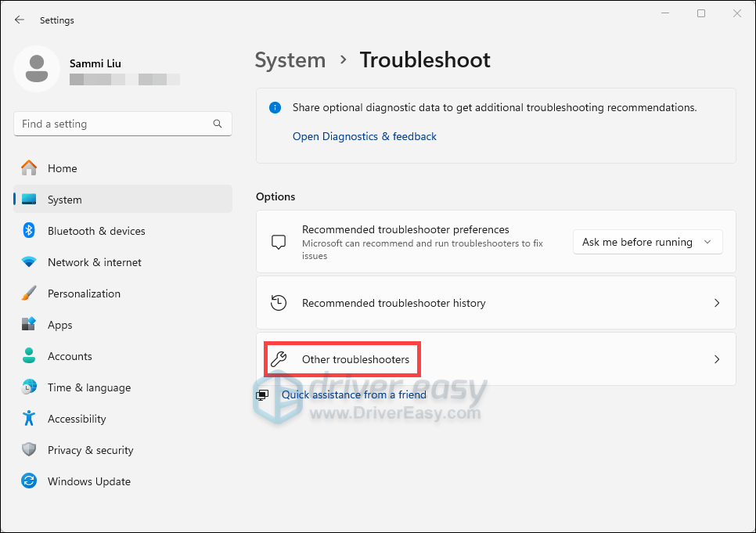756x533 pixels.
Task: Click the Personalization paintbrush icon
Action: coord(29,294)
